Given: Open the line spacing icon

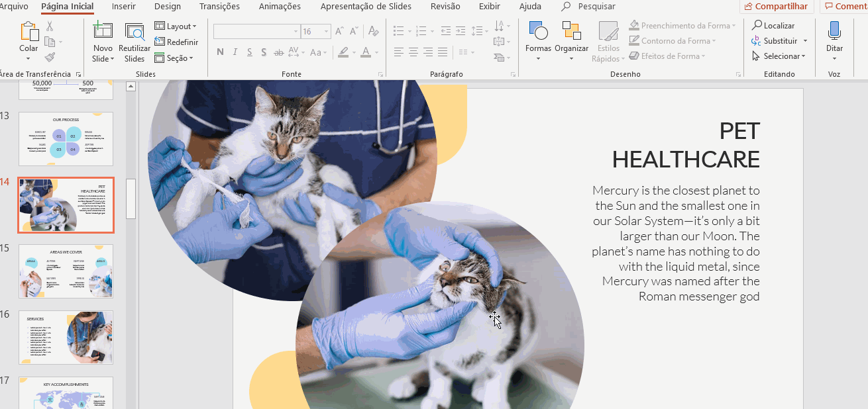Looking at the screenshot, I should coord(478,31).
